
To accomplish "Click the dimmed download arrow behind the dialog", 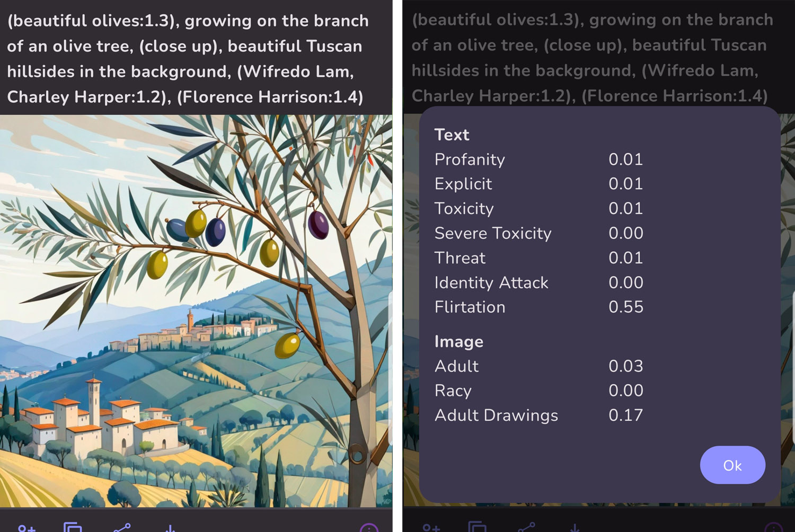I will tap(575, 528).
